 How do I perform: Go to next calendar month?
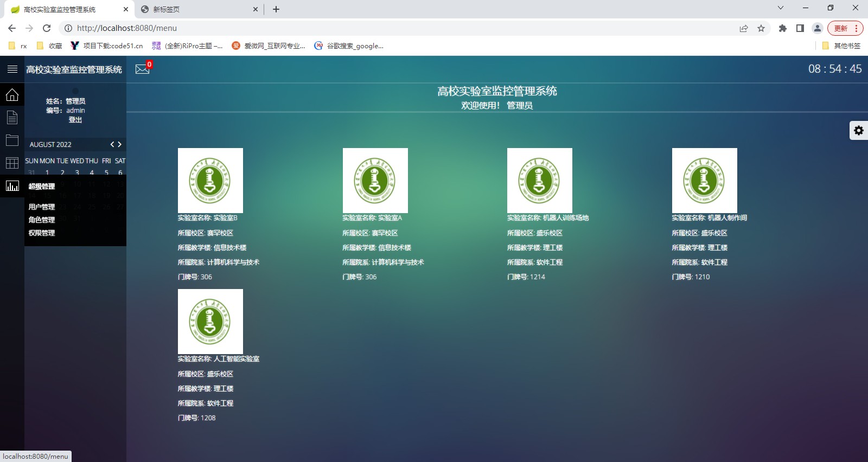tap(120, 144)
